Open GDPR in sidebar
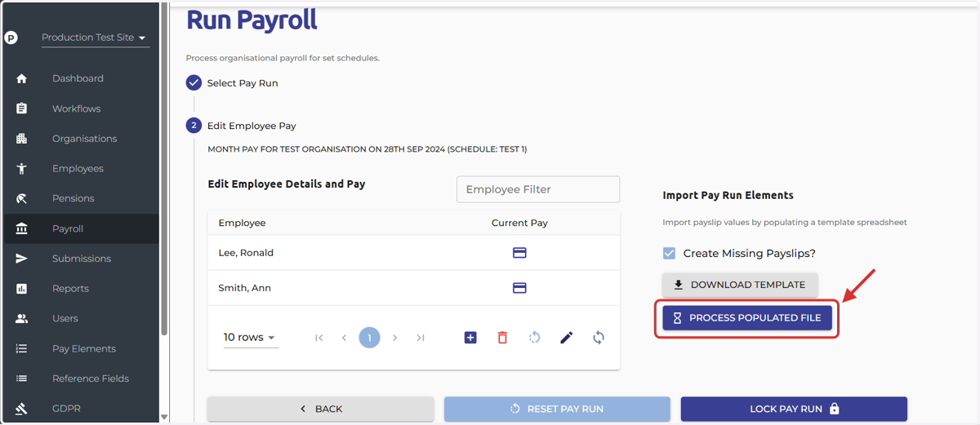The height and width of the screenshot is (425, 980). click(66, 409)
